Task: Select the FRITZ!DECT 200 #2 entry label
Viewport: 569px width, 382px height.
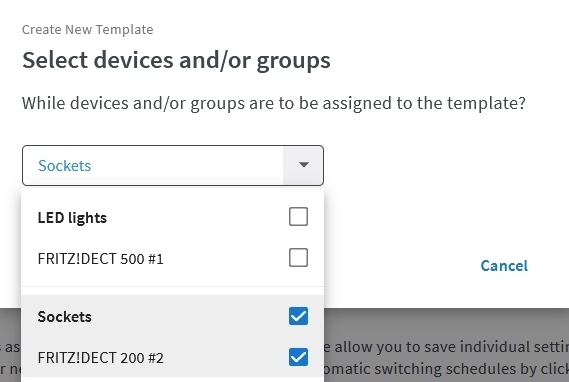Action: click(x=101, y=358)
